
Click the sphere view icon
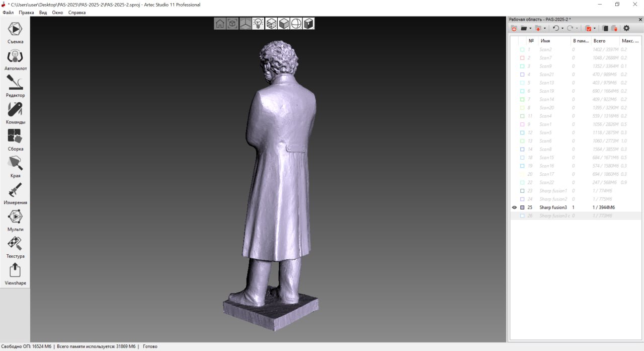(296, 24)
